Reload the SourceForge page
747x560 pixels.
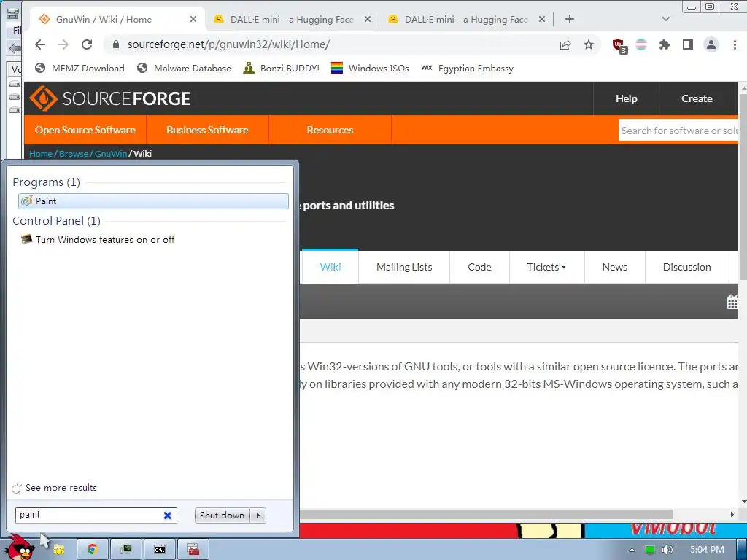point(87,44)
